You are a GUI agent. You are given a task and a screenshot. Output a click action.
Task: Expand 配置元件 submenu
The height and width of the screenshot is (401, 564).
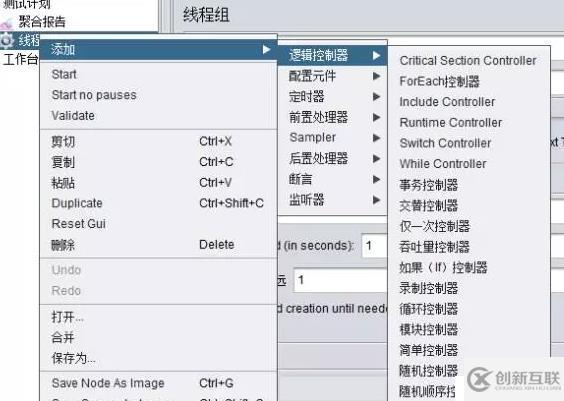pyautogui.click(x=333, y=76)
